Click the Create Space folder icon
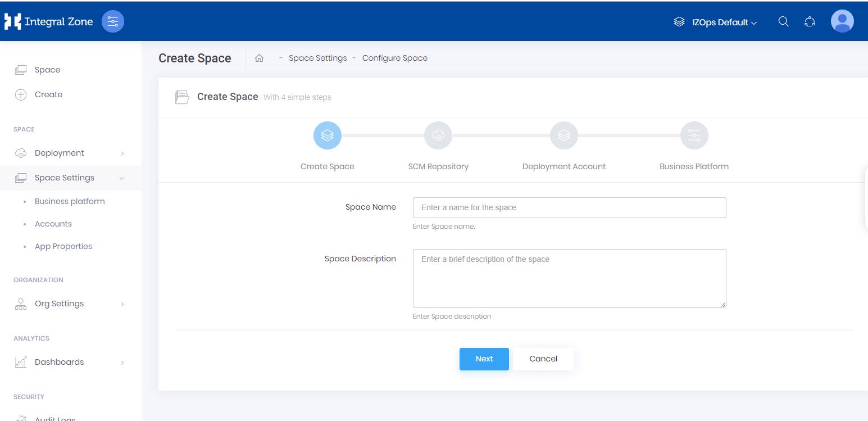 click(182, 97)
